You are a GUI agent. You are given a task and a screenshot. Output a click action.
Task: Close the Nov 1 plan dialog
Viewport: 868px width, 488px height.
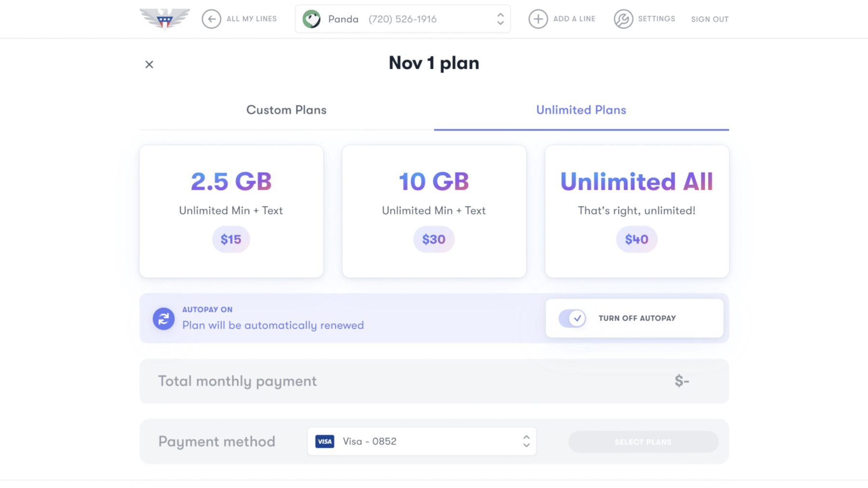149,64
